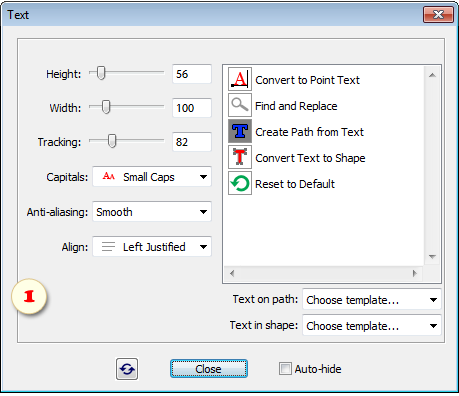Click the numbered 1 callout badge
This screenshot has height=396, width=459.
pyautogui.click(x=29, y=296)
